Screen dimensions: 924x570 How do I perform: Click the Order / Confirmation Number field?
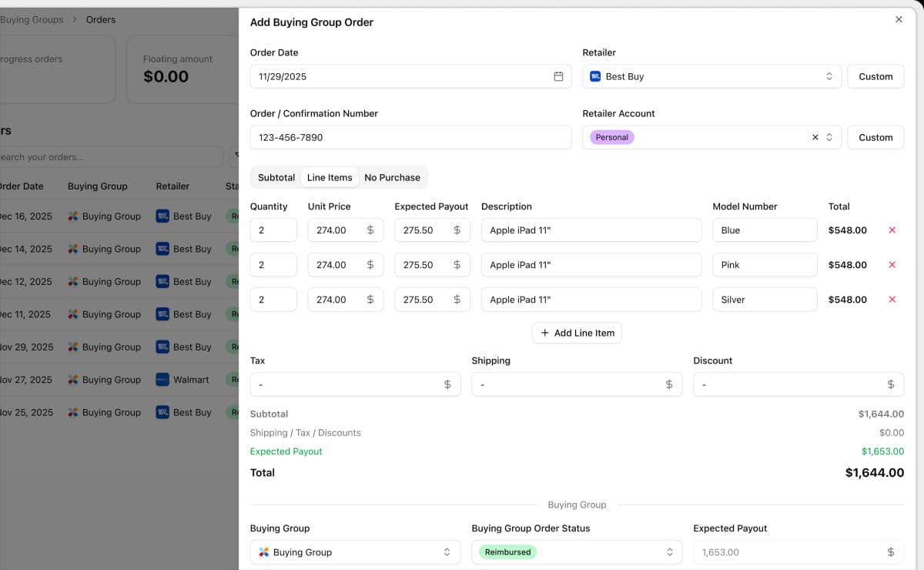tap(410, 138)
